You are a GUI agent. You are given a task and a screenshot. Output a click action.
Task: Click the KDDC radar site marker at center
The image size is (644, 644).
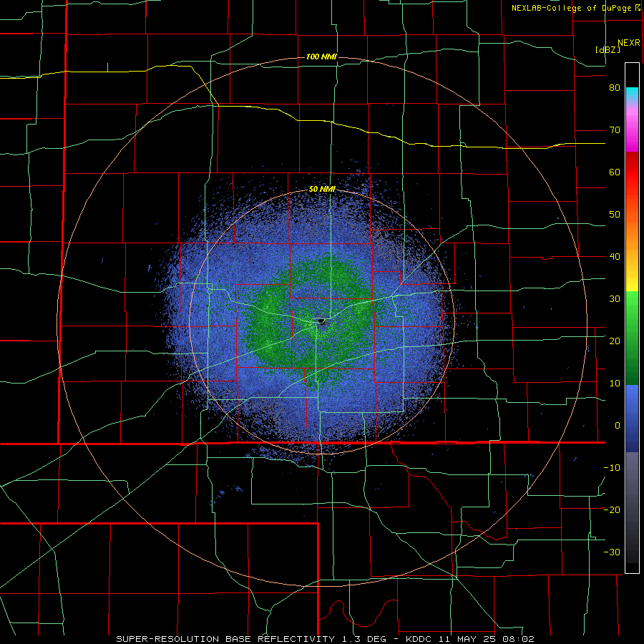[321, 321]
